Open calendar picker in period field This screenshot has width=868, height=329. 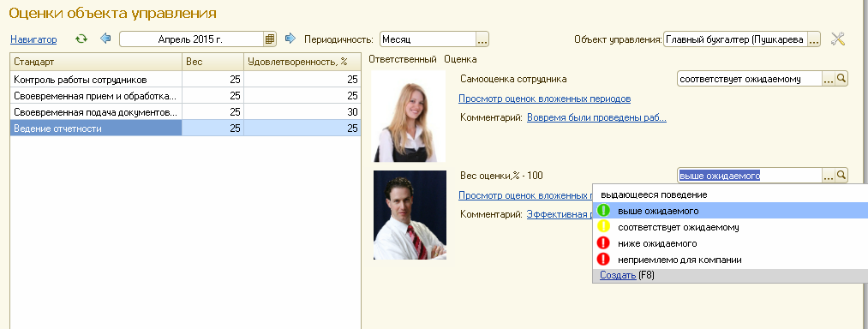click(270, 39)
